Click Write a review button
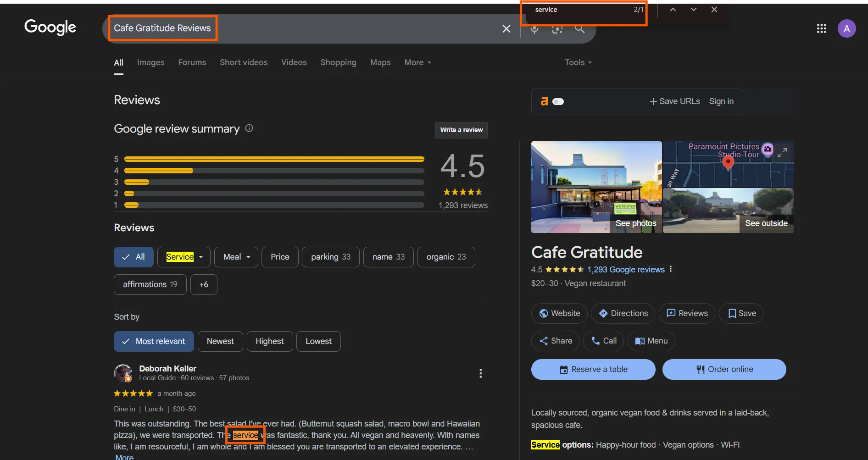 point(462,130)
